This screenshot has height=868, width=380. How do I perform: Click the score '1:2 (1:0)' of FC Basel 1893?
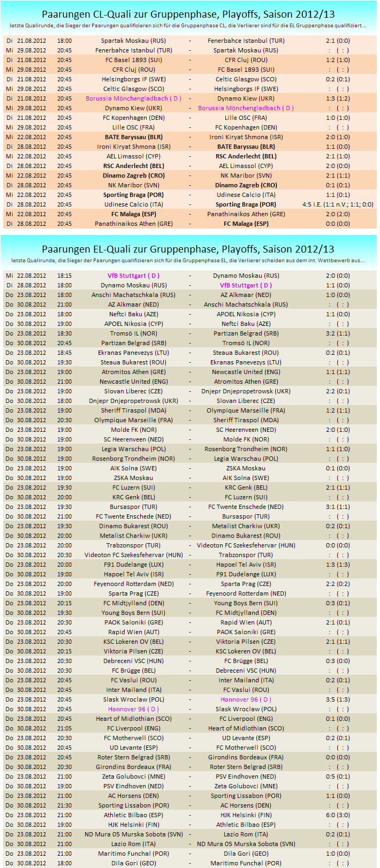tap(338, 60)
